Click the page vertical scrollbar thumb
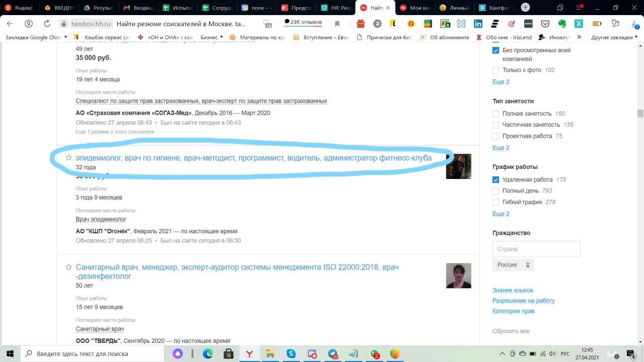 640,113
